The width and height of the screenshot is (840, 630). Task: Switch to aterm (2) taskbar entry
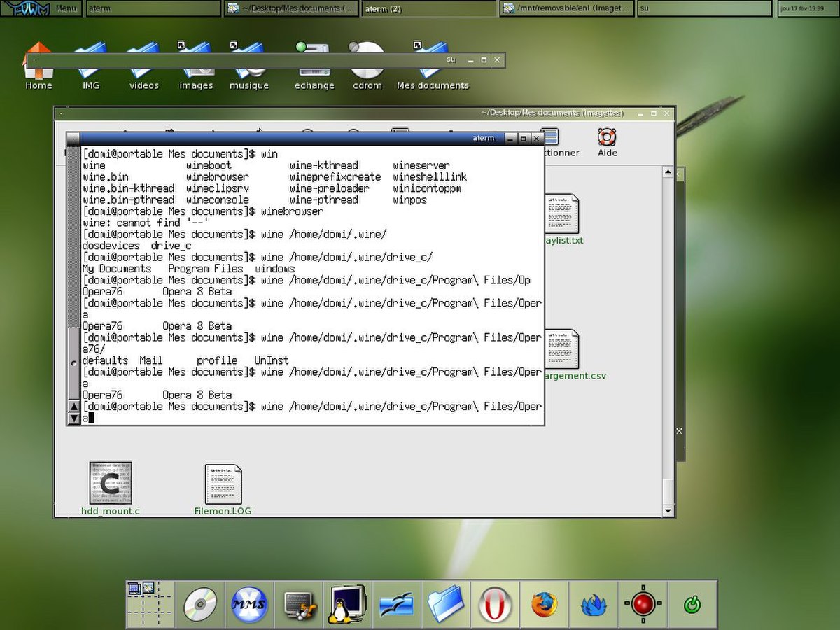pos(430,9)
